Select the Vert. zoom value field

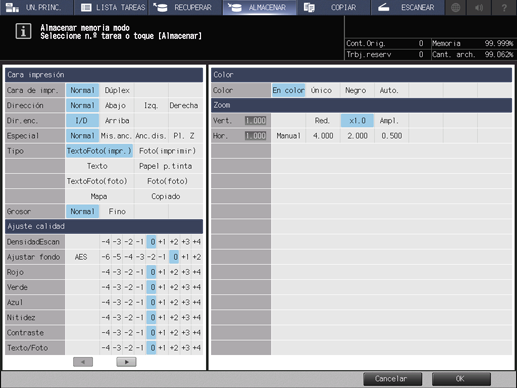(255, 121)
